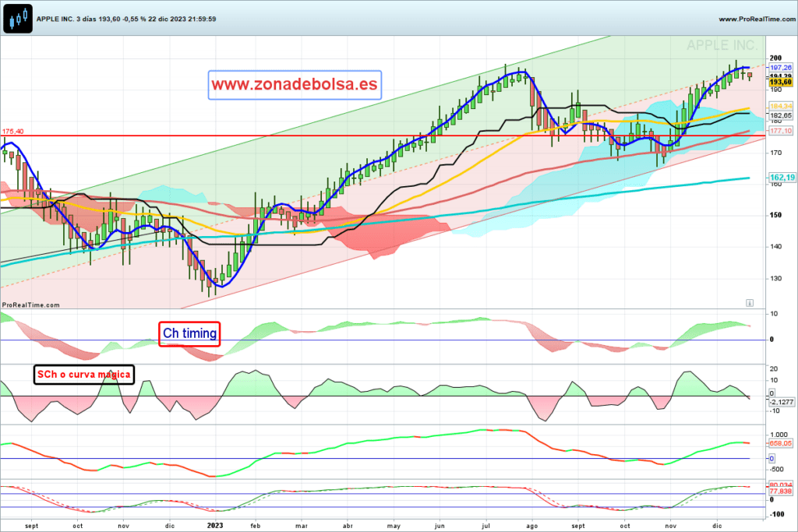Click the -100 oscillator axis label
Image resolution: width=798 pixels, height=532 pixels.
click(777, 514)
